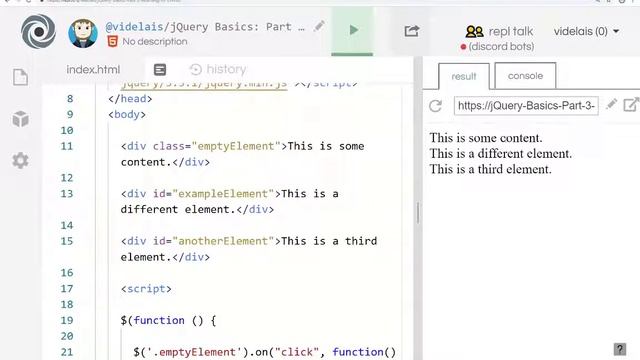Switch to the result tab
The height and width of the screenshot is (360, 640).
click(x=464, y=76)
